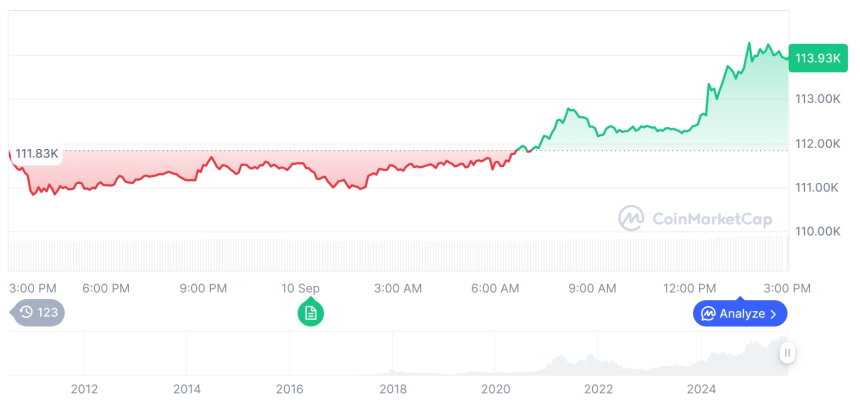The height and width of the screenshot is (401, 860).
Task: Click the 6:00 AM time axis label
Action: tap(495, 288)
